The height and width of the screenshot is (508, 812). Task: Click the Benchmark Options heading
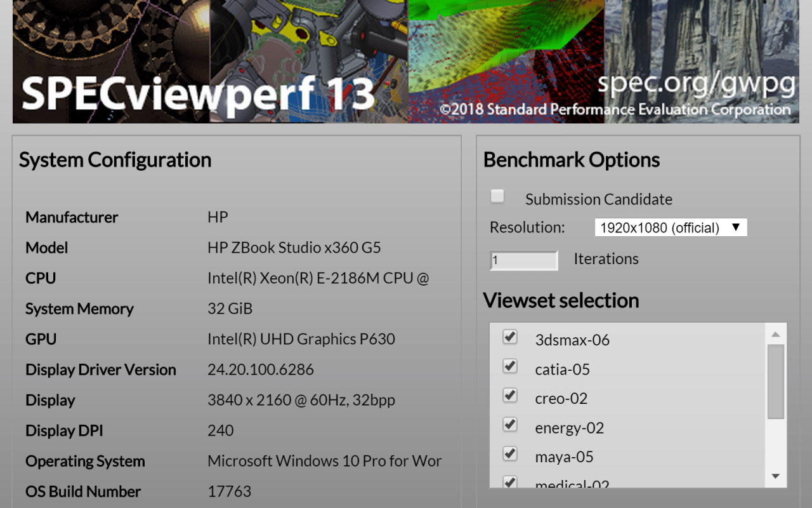pyautogui.click(x=572, y=160)
